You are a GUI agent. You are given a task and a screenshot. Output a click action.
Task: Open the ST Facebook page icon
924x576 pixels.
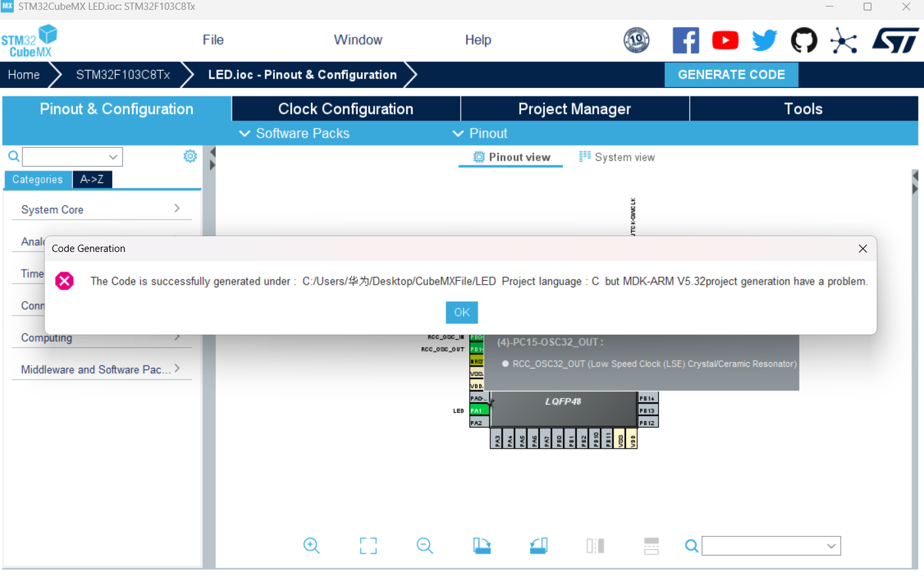pyautogui.click(x=686, y=41)
